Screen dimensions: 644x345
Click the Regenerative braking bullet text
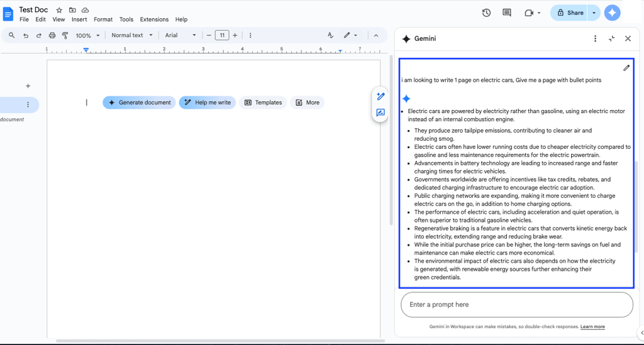[520, 233]
